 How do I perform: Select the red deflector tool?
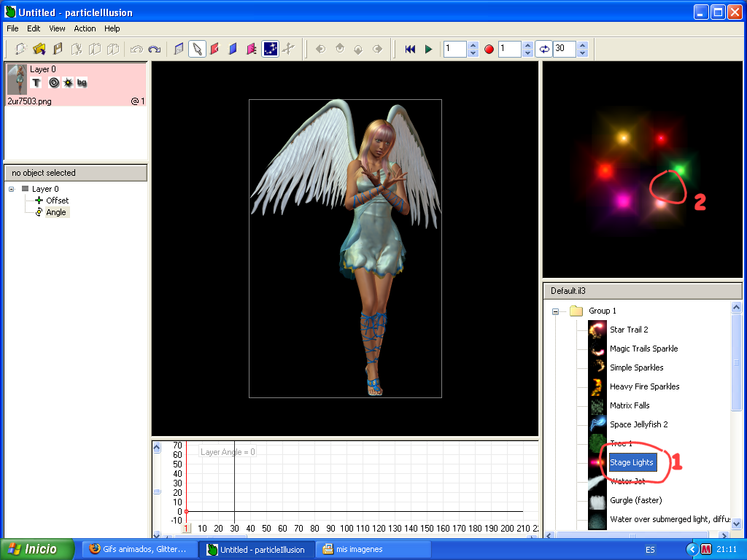tap(215, 49)
